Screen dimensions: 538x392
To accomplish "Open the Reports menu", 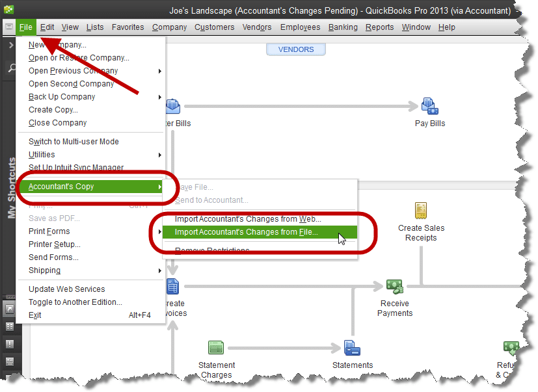I will [379, 27].
